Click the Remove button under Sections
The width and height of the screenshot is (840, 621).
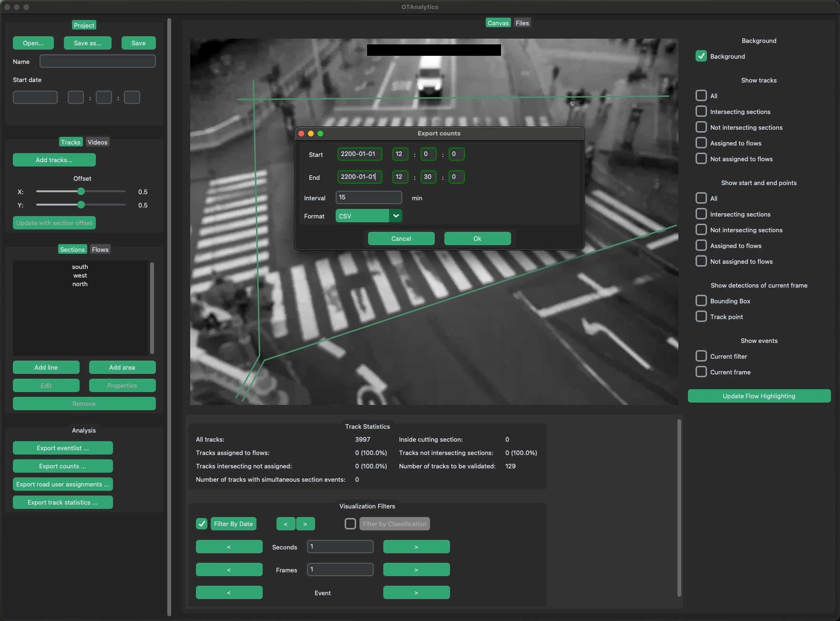[84, 404]
